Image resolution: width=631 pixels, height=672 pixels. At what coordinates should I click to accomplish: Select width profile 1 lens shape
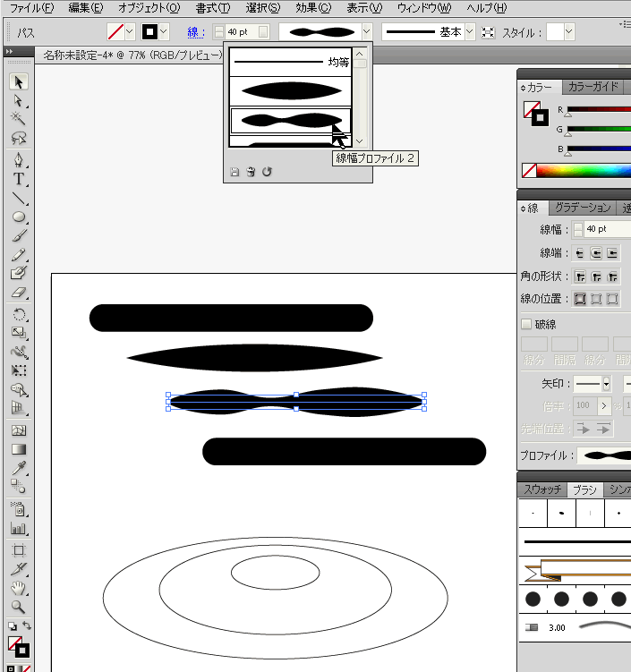pyautogui.click(x=291, y=91)
